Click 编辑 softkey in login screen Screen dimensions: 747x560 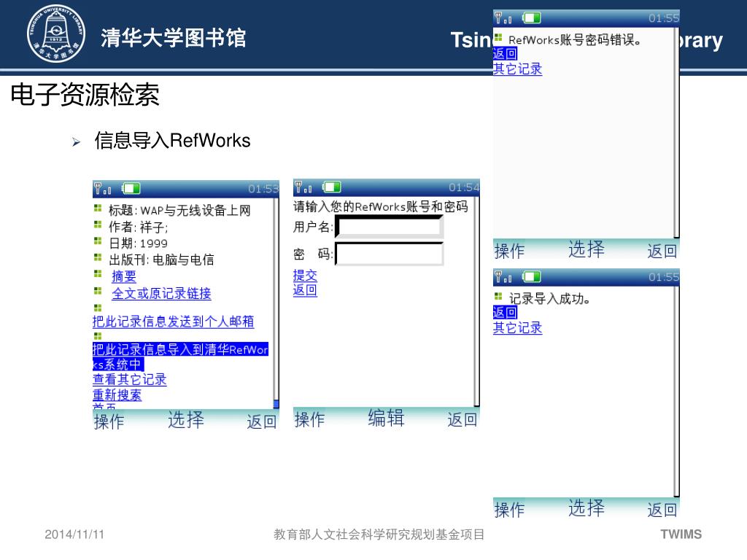click(x=387, y=418)
